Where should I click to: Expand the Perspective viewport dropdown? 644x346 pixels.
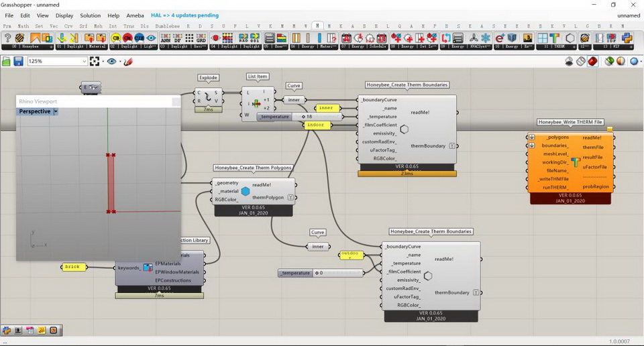[x=56, y=111]
